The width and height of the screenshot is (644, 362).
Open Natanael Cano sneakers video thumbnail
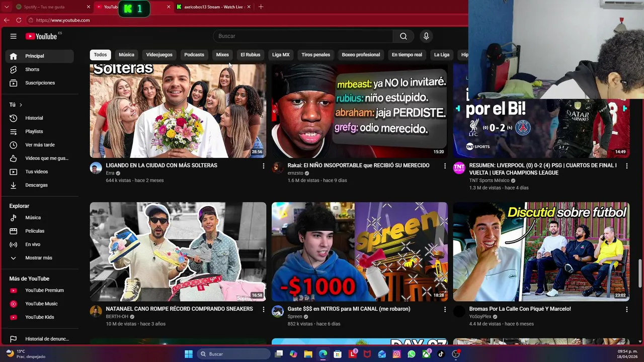(178, 252)
